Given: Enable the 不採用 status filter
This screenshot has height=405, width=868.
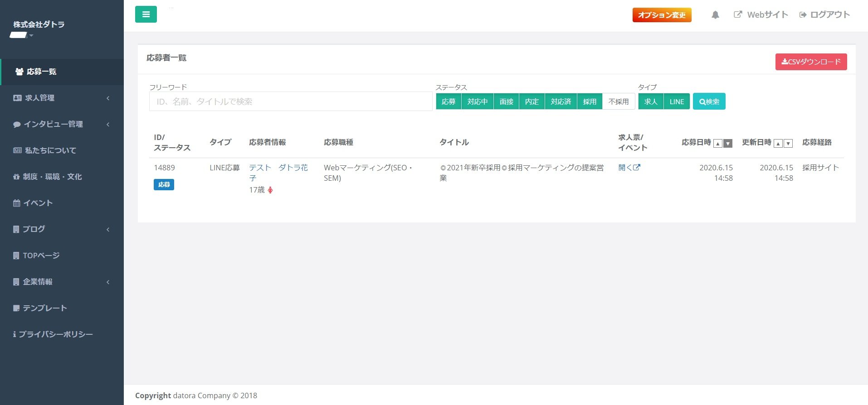Looking at the screenshot, I should (x=619, y=101).
